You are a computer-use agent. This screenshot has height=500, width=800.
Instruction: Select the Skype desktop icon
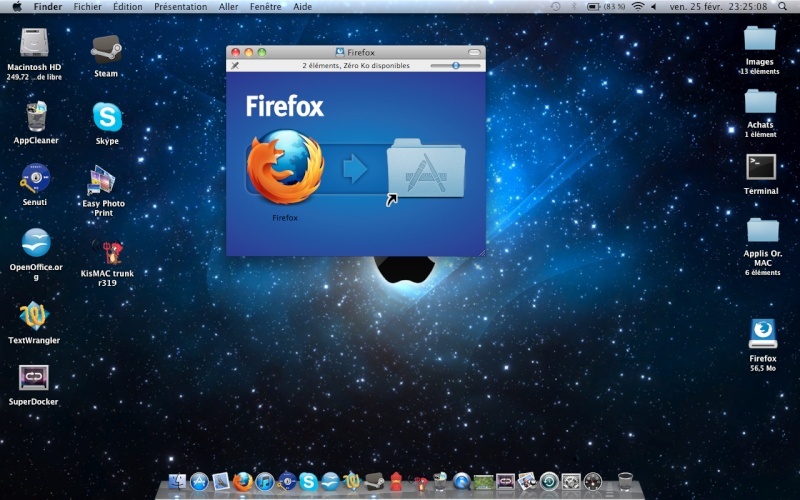click(107, 117)
